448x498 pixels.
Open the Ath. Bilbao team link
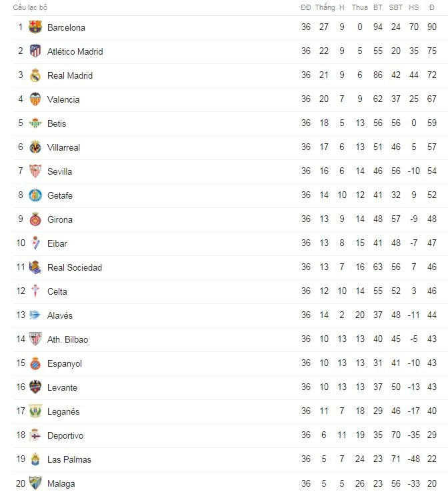point(67,339)
